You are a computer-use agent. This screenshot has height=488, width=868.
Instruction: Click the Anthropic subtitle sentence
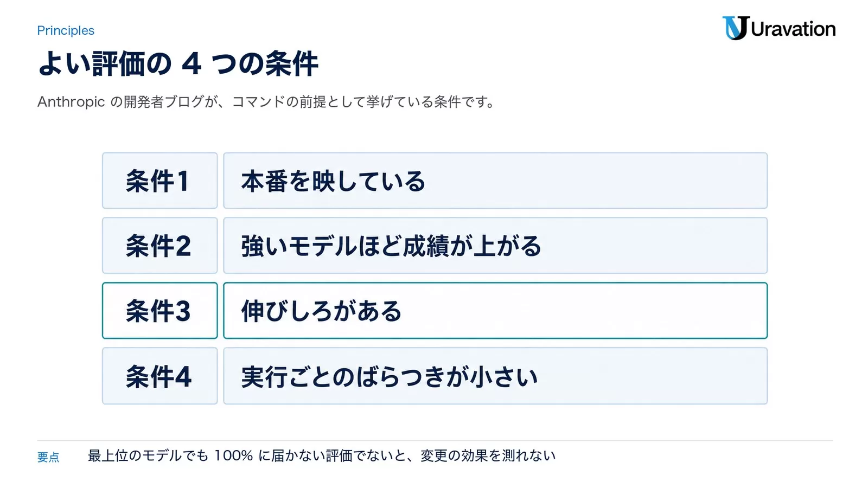click(x=266, y=102)
